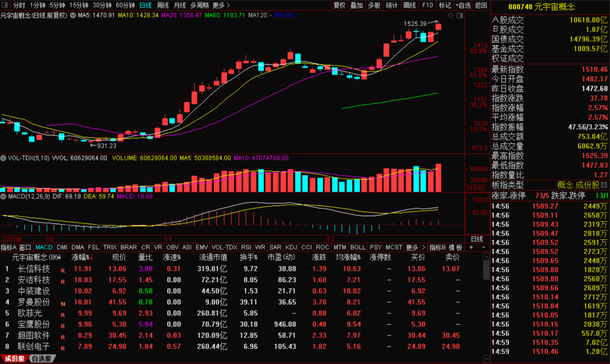Screen dimensions: 610x364
Task: Switch to the BOLL indicator
Action: point(358,248)
